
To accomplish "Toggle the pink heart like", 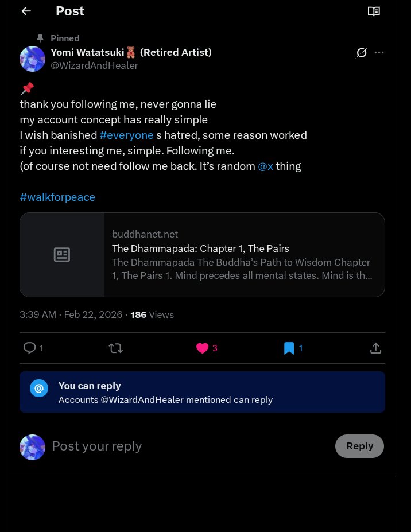I will point(202,348).
